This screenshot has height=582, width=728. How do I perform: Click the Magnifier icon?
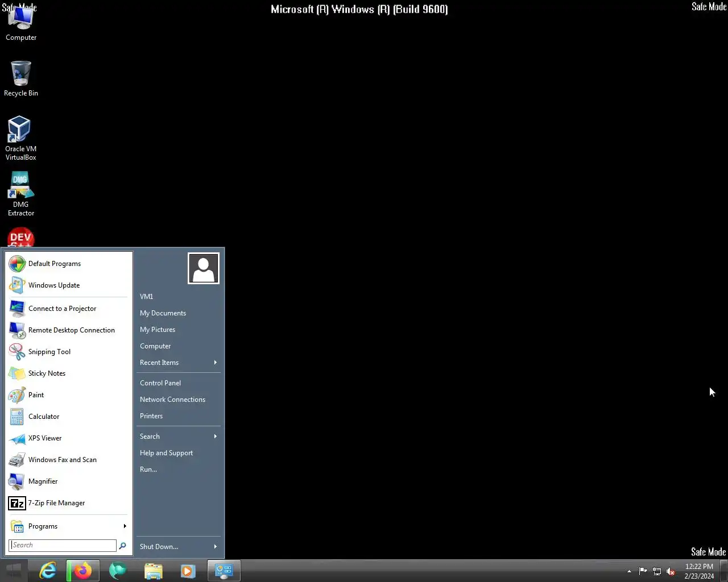(17, 481)
